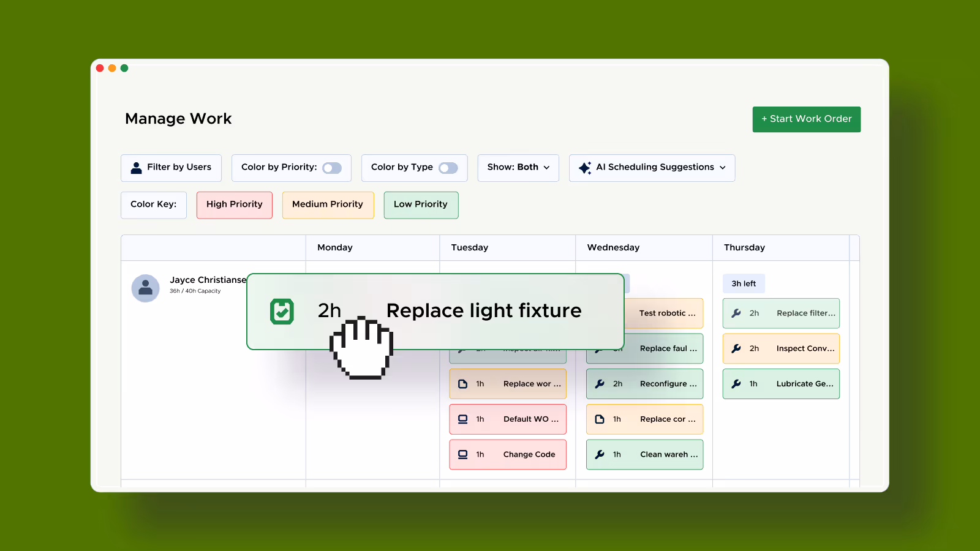Select the High Priority color key swatch

234,204
